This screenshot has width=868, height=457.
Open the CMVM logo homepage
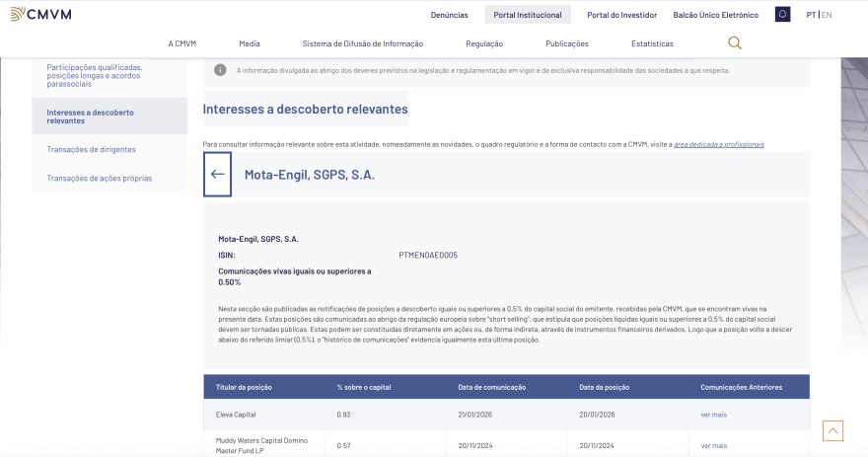[41, 15]
